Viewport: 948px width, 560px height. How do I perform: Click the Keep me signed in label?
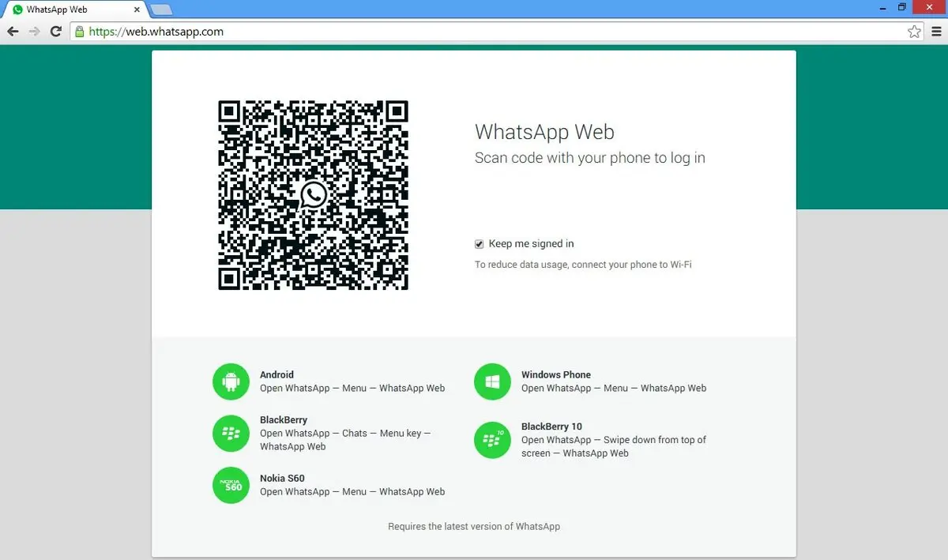click(x=531, y=244)
